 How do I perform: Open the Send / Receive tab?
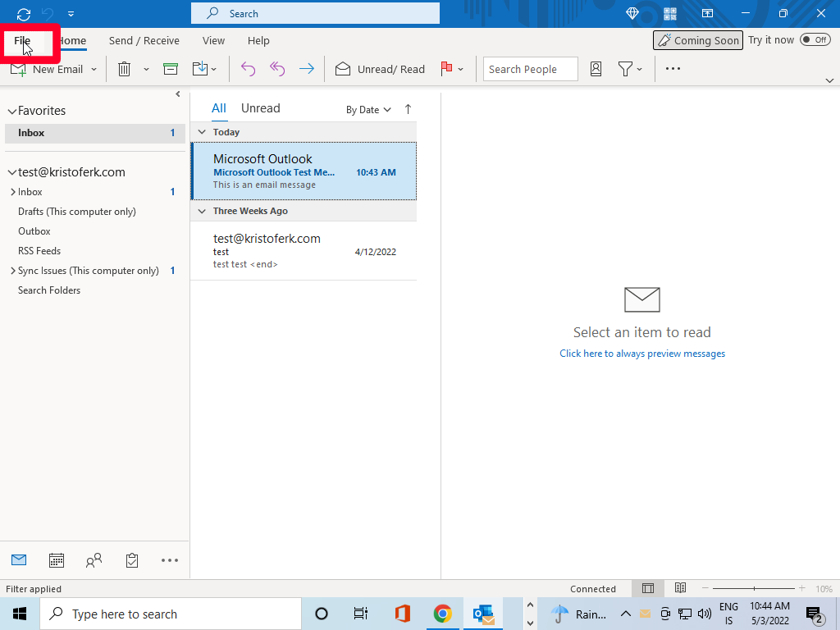click(x=144, y=40)
